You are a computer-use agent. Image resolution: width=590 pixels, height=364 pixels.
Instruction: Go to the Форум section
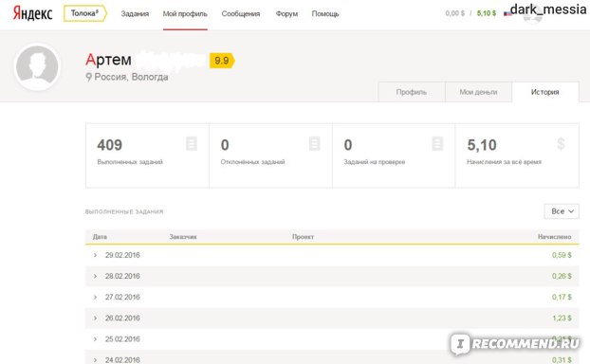(286, 14)
